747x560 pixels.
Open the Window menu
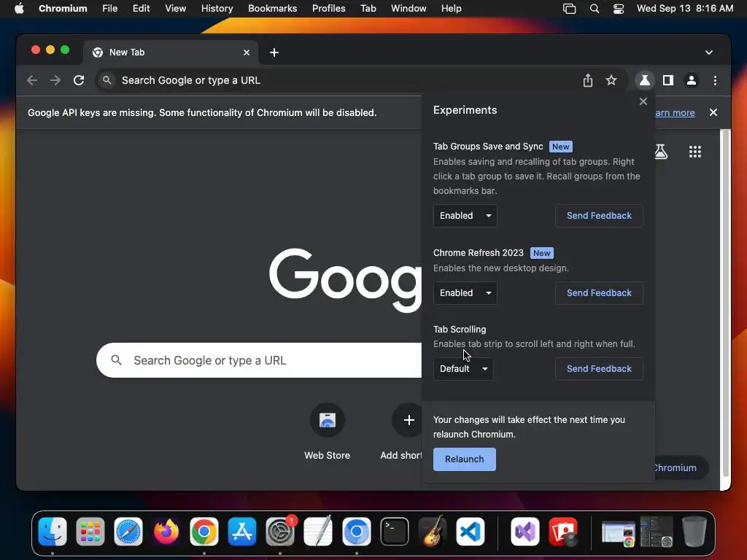pos(409,9)
